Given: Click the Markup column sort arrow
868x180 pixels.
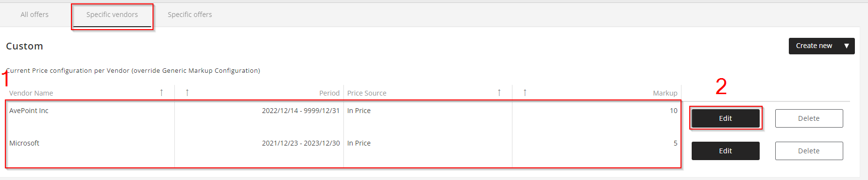Looking at the screenshot, I should (x=525, y=93).
